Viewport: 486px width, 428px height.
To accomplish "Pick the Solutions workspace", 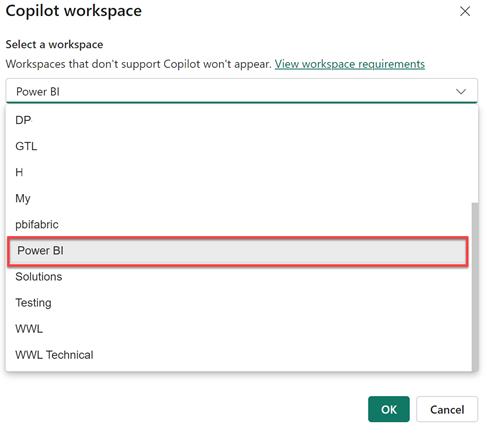I will click(x=239, y=277).
